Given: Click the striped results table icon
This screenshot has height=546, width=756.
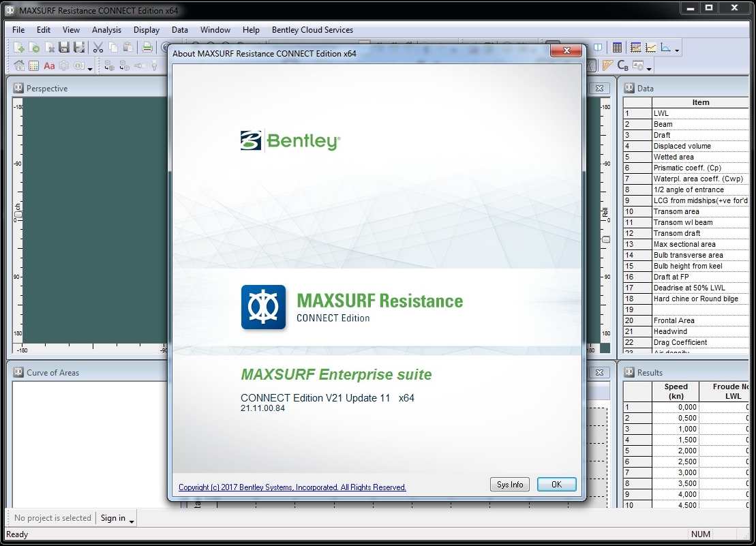Looking at the screenshot, I should tap(636, 47).
